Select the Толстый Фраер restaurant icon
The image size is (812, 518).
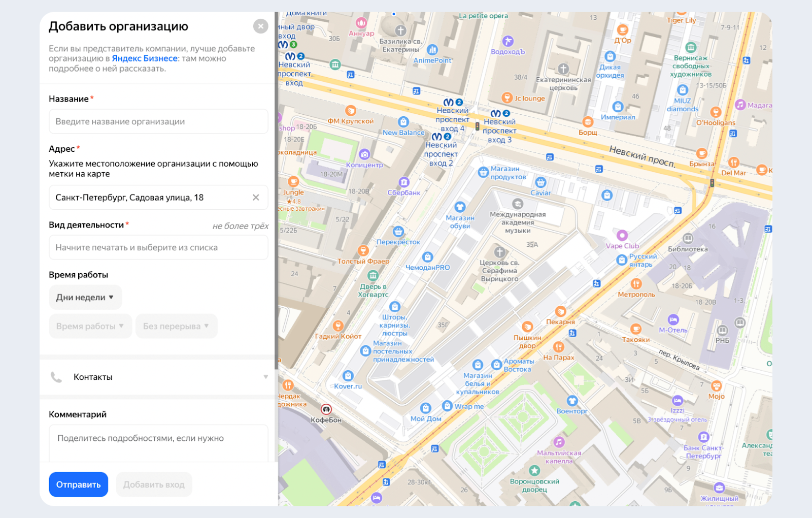pos(363,250)
